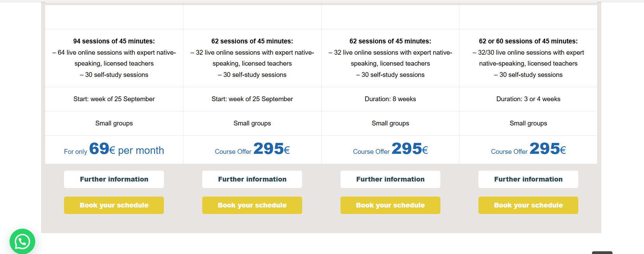This screenshot has height=254, width=644.
Task: Open the WhatsApp chat icon
Action: click(22, 241)
